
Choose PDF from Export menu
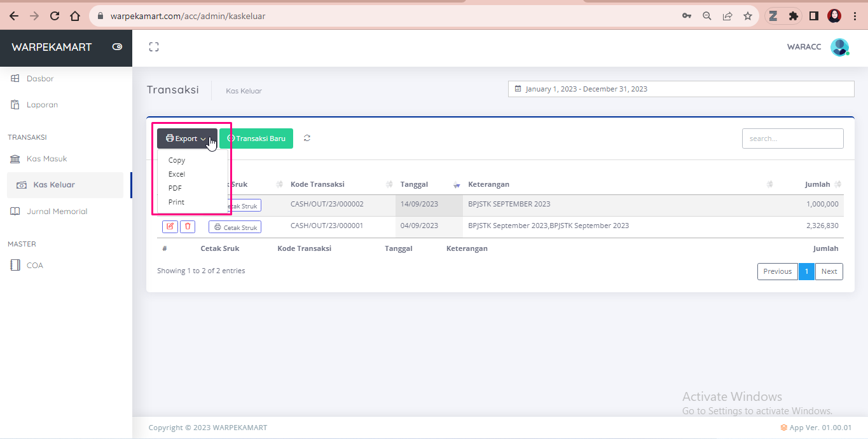175,188
